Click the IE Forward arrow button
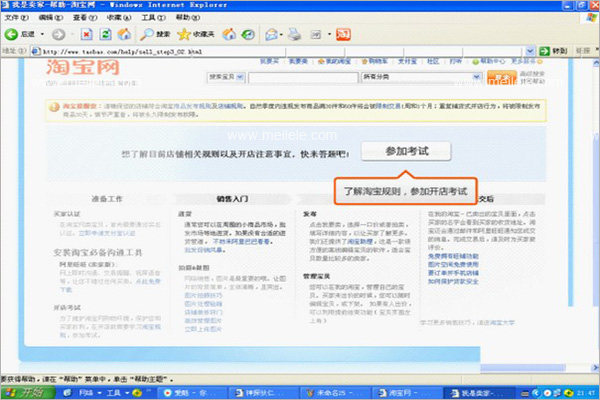The width and height of the screenshot is (600, 400). [x=59, y=34]
